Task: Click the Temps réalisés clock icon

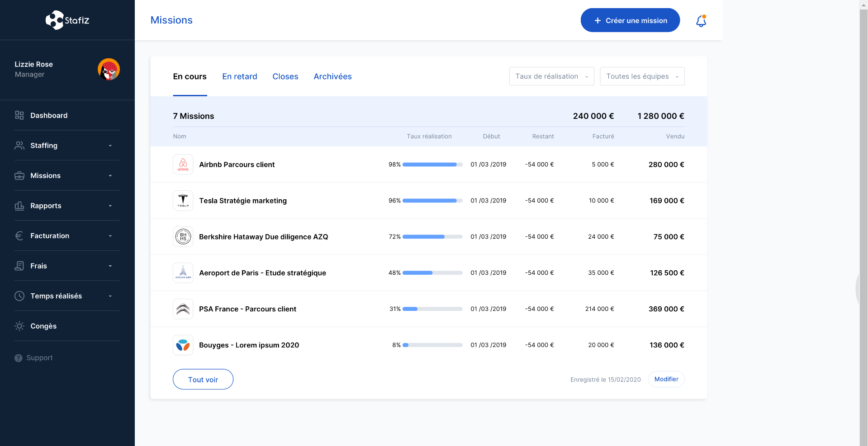Action: tap(19, 296)
